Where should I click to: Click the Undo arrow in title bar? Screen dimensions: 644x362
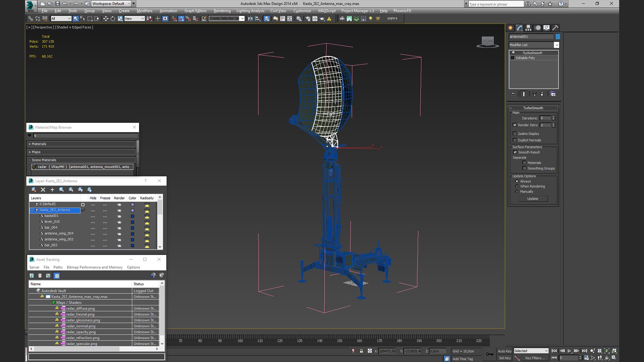click(x=65, y=4)
